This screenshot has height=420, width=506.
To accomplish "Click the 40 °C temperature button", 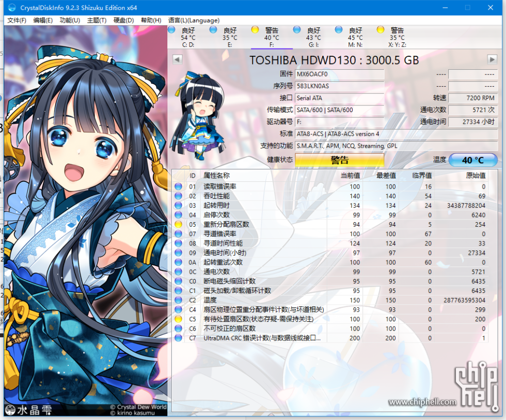I will (473, 160).
